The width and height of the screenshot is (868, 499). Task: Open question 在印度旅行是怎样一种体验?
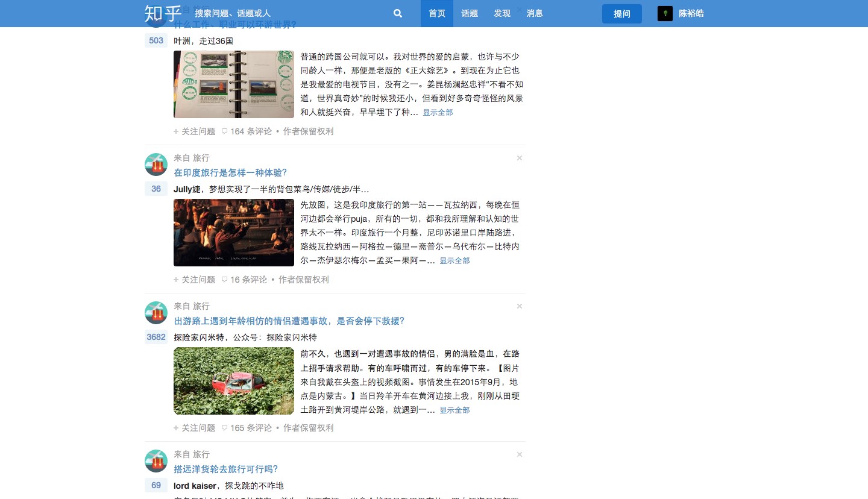(x=230, y=172)
